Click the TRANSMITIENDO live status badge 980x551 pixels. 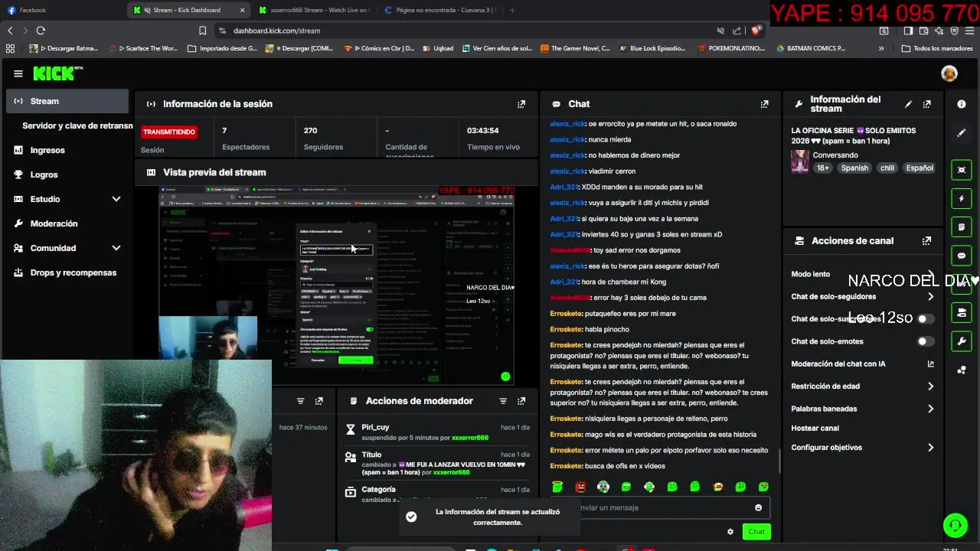point(169,132)
